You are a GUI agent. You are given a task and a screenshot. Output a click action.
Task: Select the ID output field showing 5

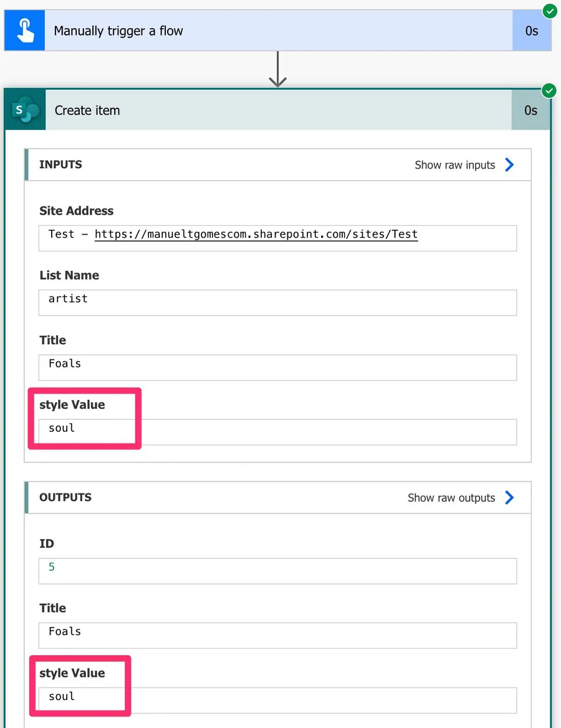click(277, 571)
